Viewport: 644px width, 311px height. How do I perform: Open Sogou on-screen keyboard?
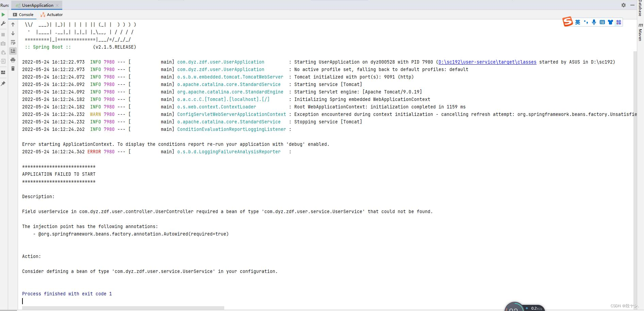tap(602, 22)
